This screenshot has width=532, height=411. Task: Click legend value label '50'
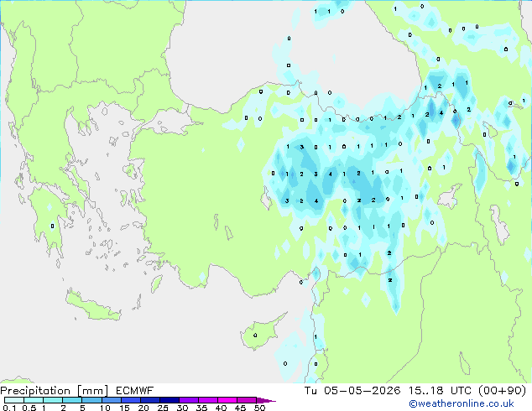tap(259, 408)
